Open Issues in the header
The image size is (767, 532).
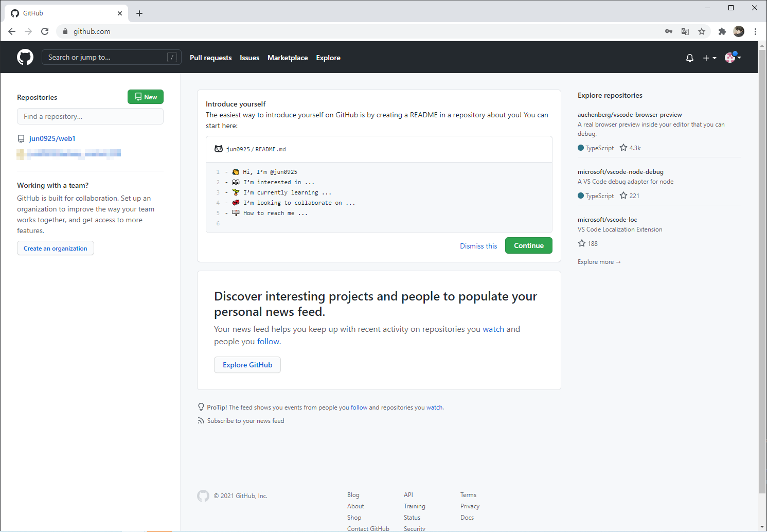tap(249, 58)
